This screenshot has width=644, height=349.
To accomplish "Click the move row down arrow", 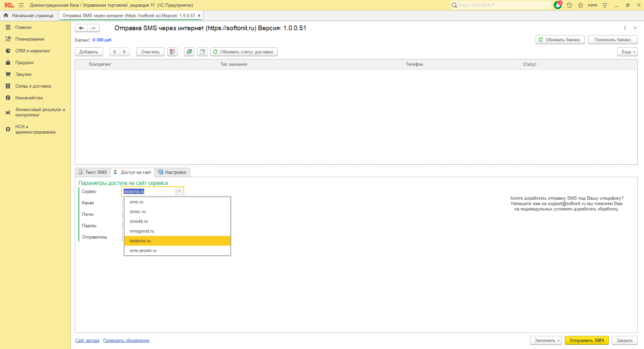I will (x=124, y=52).
